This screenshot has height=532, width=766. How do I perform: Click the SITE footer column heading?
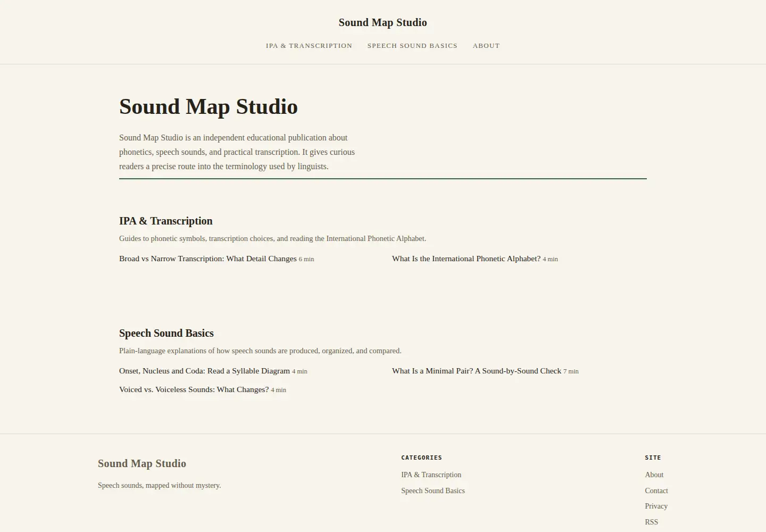[x=653, y=458]
